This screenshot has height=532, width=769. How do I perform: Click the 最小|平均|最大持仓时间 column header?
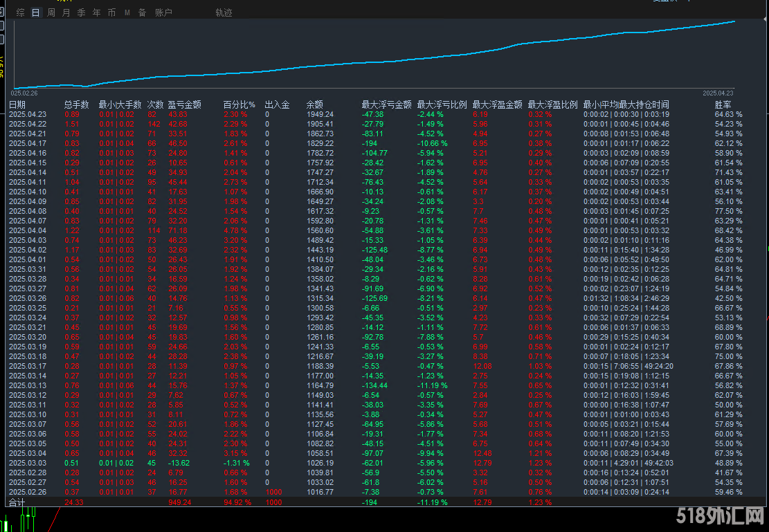click(626, 104)
